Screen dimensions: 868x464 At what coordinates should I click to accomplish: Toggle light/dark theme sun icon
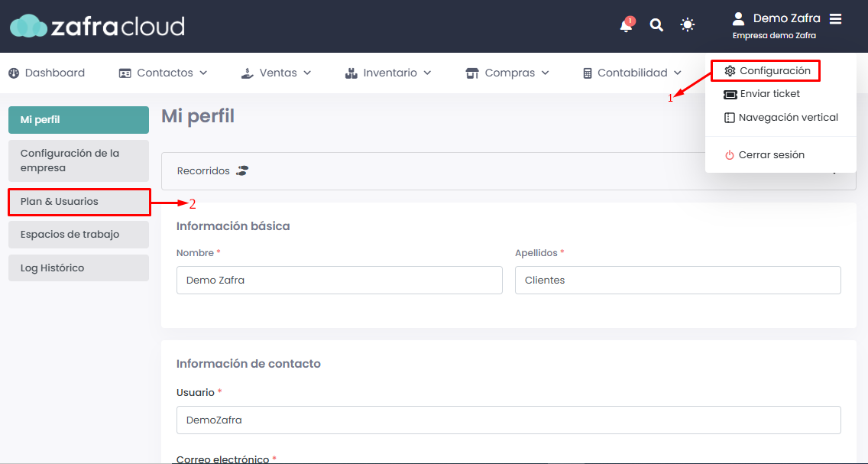(x=688, y=25)
